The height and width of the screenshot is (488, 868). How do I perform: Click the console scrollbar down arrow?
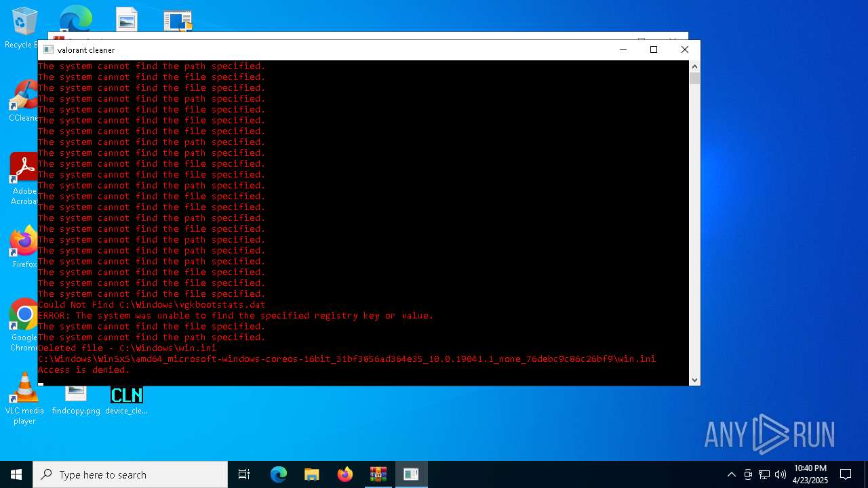(x=694, y=380)
